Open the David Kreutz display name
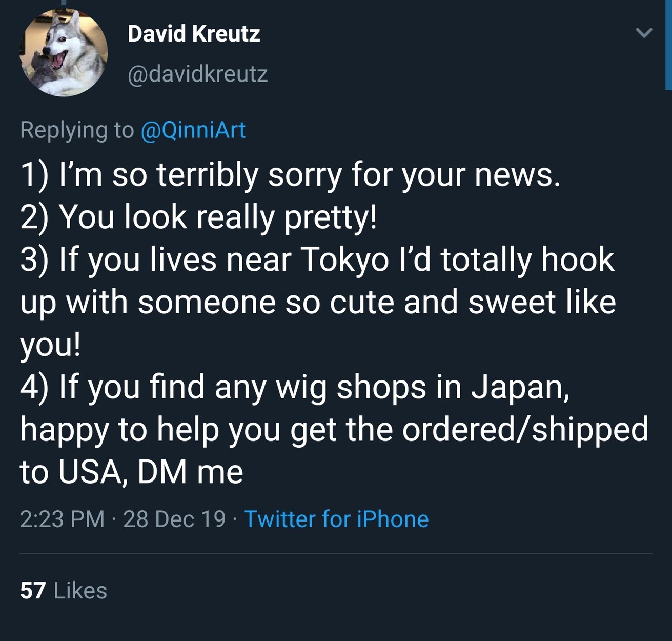 coord(194,34)
